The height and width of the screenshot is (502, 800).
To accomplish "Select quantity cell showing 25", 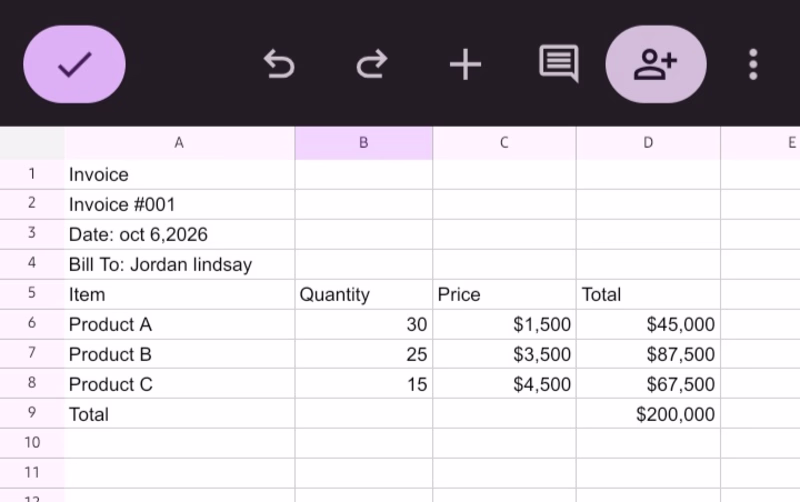I will point(364,354).
